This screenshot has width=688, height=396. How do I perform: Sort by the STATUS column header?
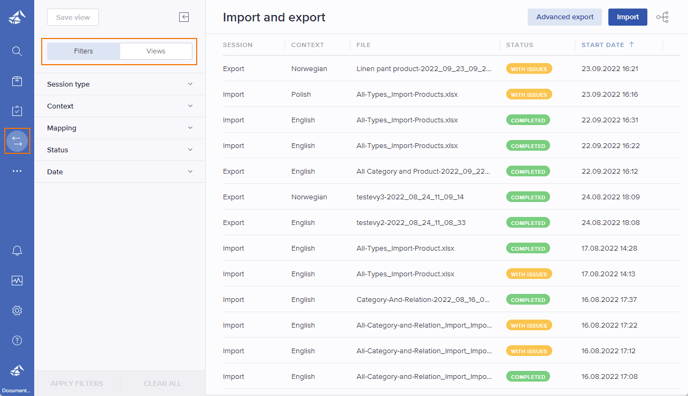pos(520,45)
